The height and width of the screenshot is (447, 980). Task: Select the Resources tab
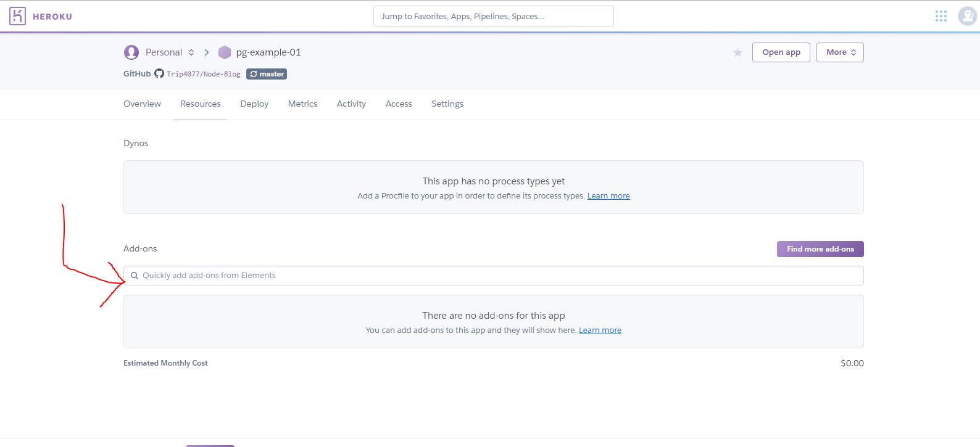click(x=201, y=104)
